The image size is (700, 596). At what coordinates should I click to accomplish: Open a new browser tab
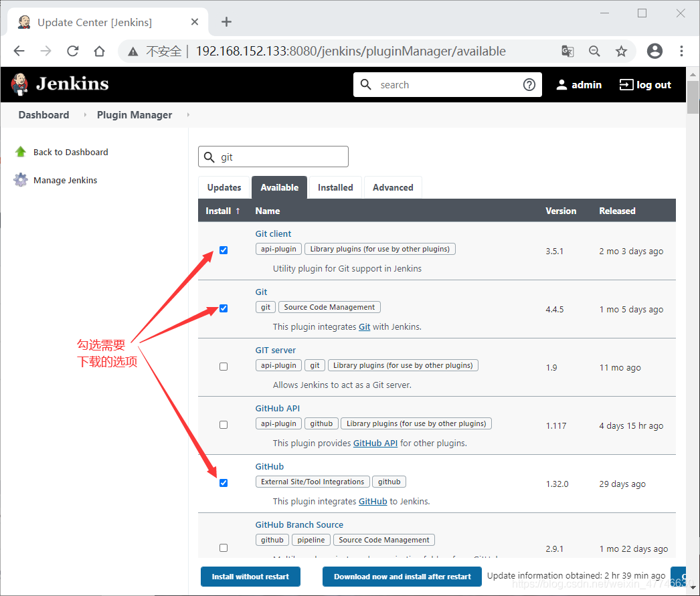[x=226, y=21]
